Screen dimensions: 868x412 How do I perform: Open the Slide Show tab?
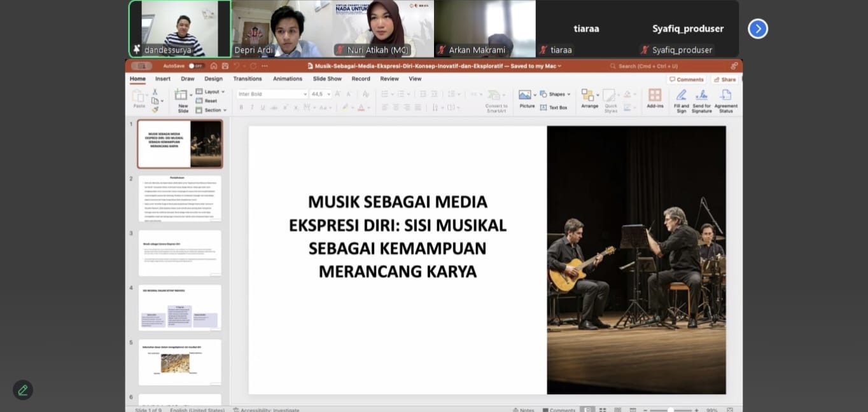pos(327,79)
